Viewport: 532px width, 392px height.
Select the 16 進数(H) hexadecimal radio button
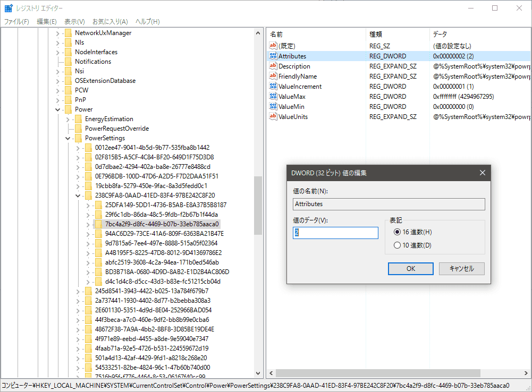click(397, 232)
